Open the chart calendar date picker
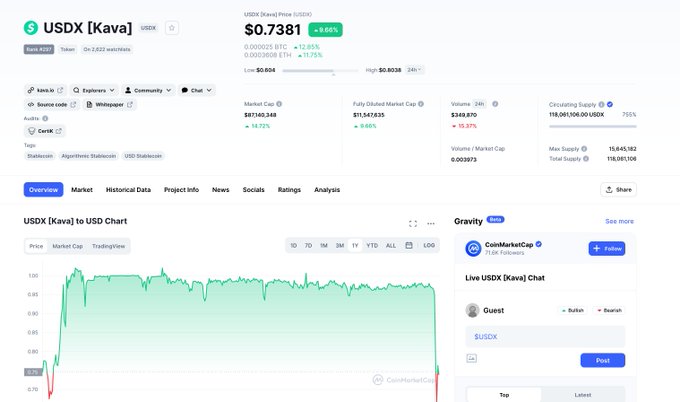 409,245
